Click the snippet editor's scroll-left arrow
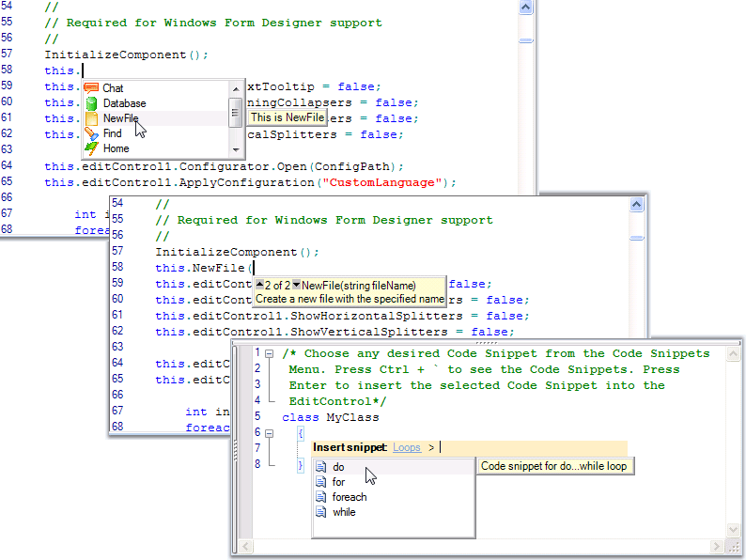The width and height of the screenshot is (746, 560). (245, 546)
